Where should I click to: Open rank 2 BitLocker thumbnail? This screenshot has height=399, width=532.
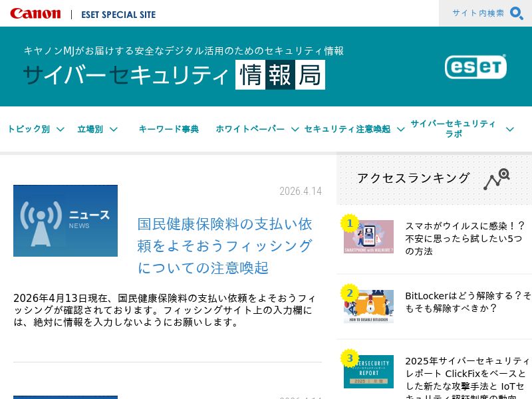pyautogui.click(x=368, y=307)
